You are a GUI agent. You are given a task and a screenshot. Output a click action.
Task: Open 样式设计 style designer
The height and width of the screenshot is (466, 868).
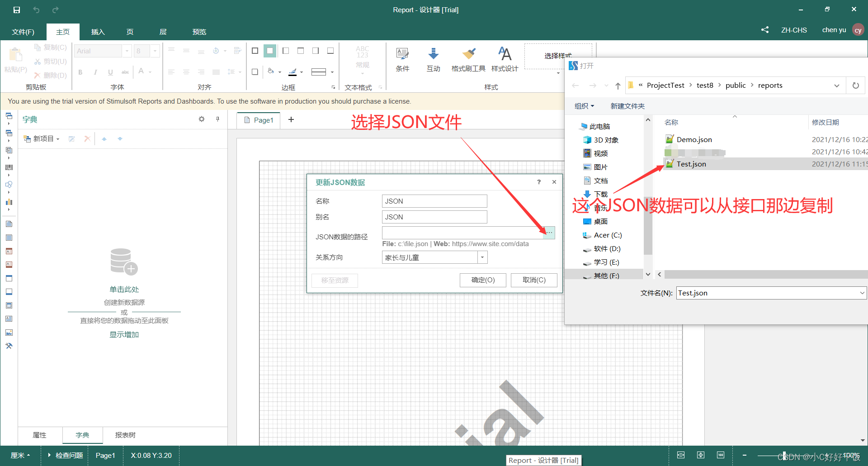505,60
